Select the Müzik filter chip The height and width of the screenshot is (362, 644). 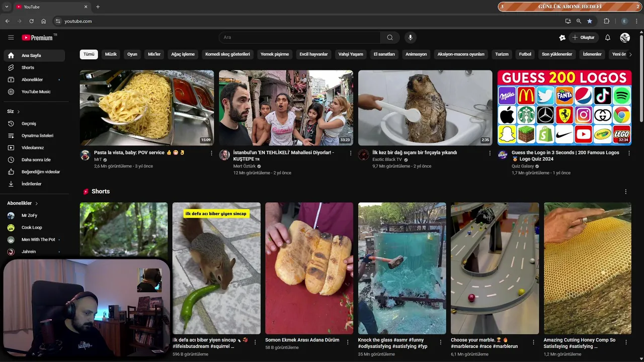(111, 54)
